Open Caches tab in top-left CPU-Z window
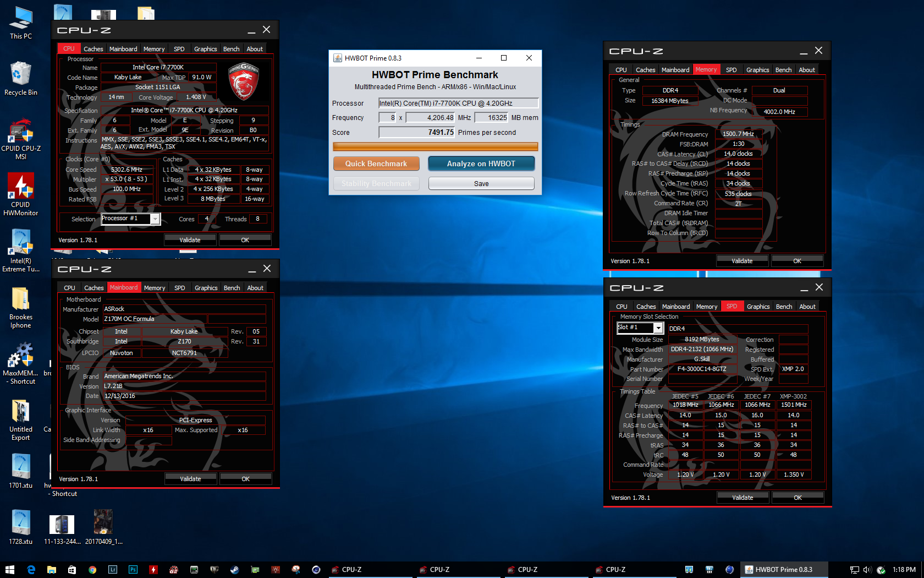Screen dimensions: 924x578 (x=93, y=49)
